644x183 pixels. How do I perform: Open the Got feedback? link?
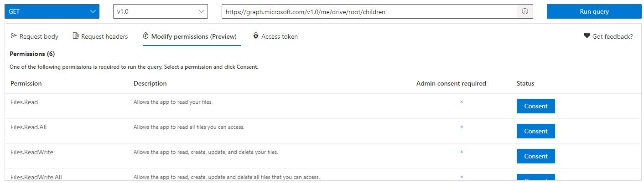[612, 36]
